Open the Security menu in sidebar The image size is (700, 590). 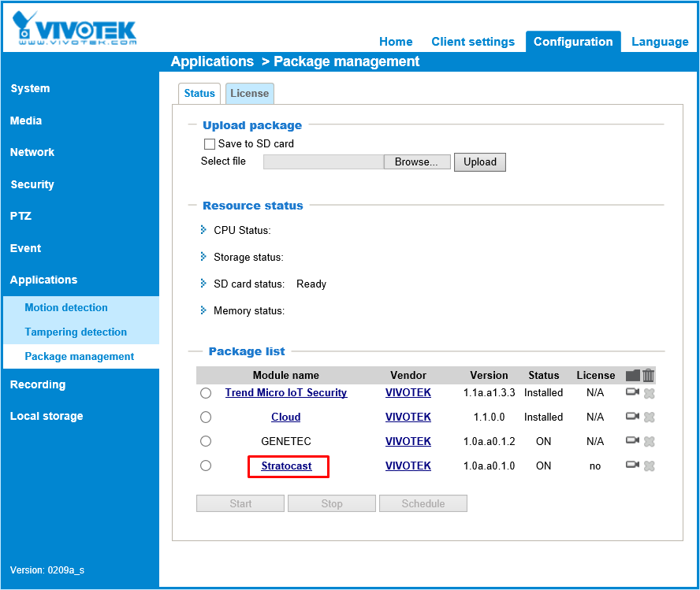(x=32, y=184)
